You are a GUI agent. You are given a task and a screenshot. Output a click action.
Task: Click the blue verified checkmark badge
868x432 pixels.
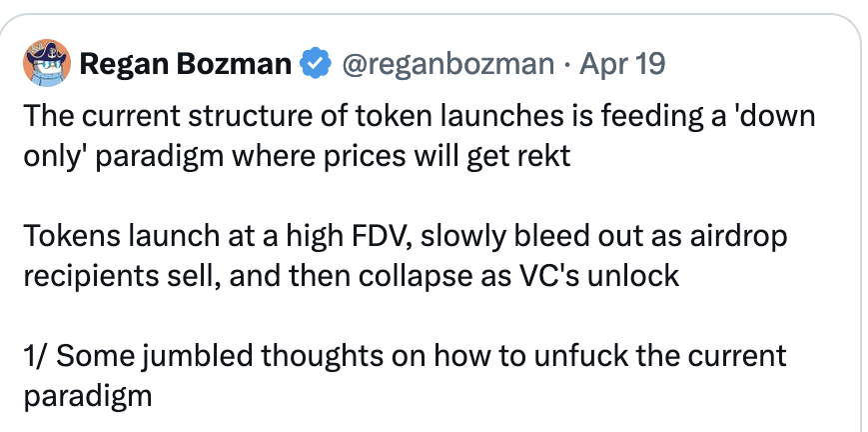[x=317, y=65]
